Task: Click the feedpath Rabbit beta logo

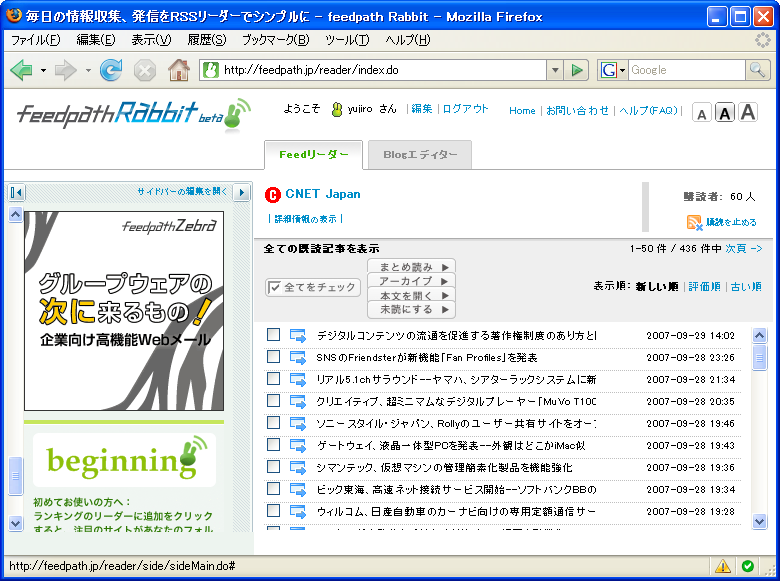Action: tap(134, 114)
